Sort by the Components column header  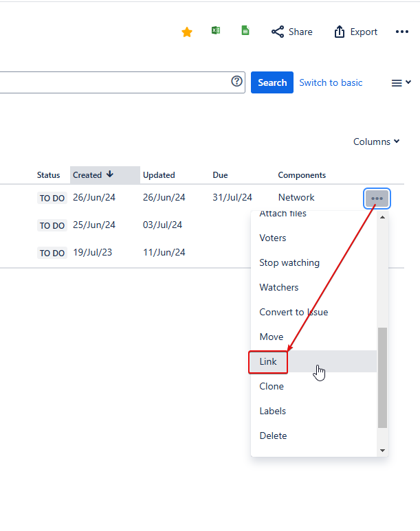(x=302, y=175)
